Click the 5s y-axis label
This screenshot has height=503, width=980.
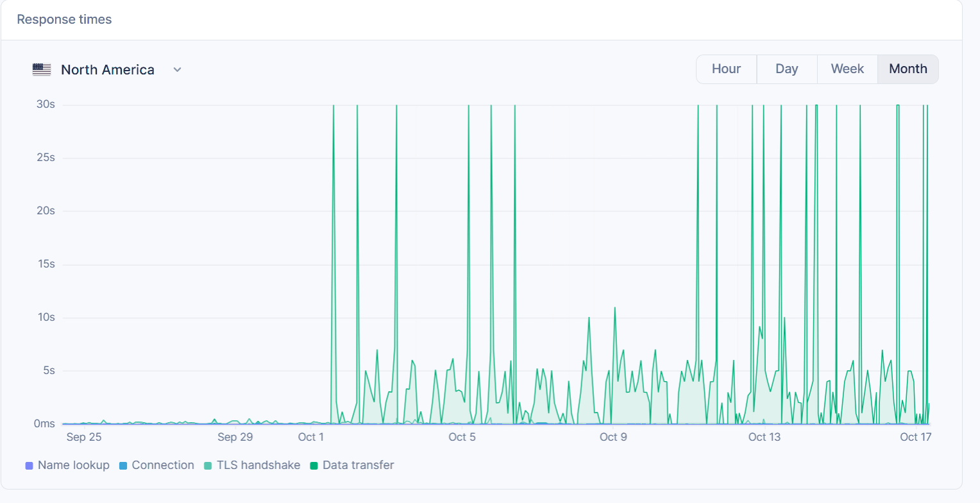pyautogui.click(x=48, y=370)
